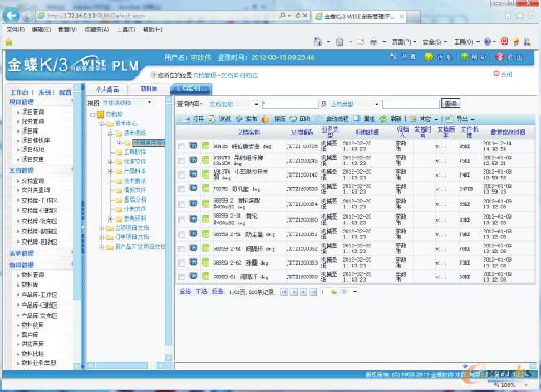Image resolution: width=541 pixels, height=392 pixels.
Task: Click the printer icon in the IE command bar
Action: point(374,42)
